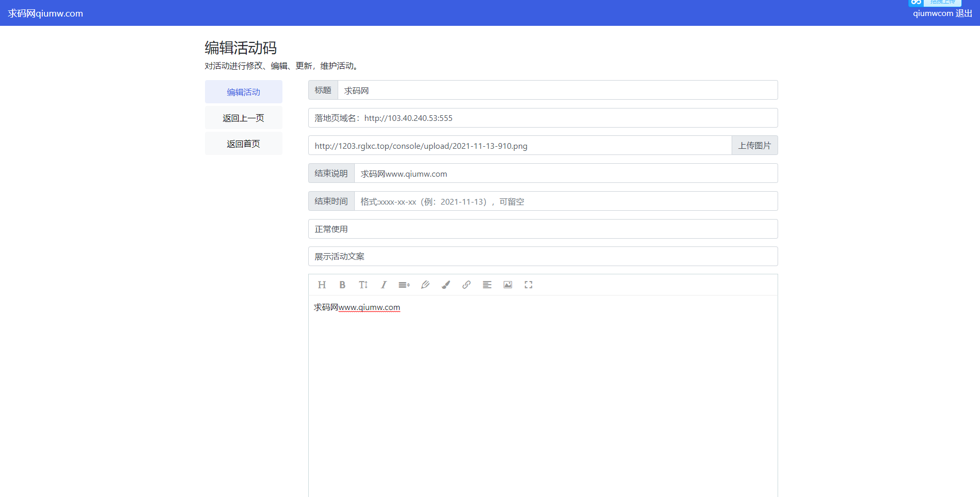Select the 编辑活动 sidebar tab

(244, 91)
